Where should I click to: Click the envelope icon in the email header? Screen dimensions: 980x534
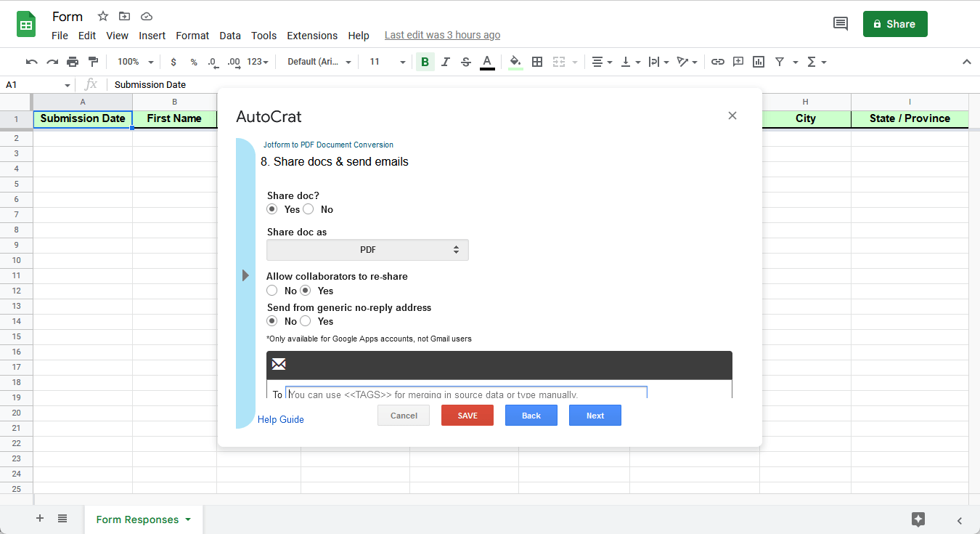(279, 364)
